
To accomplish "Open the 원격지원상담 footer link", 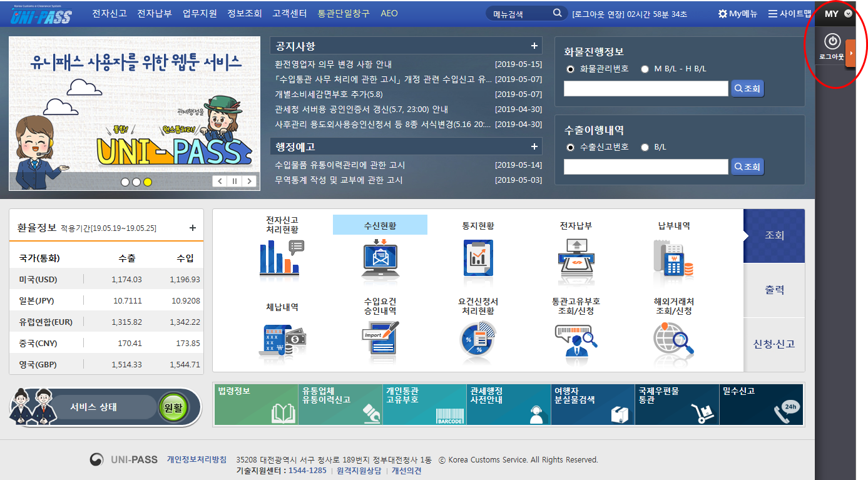I will pos(359,471).
